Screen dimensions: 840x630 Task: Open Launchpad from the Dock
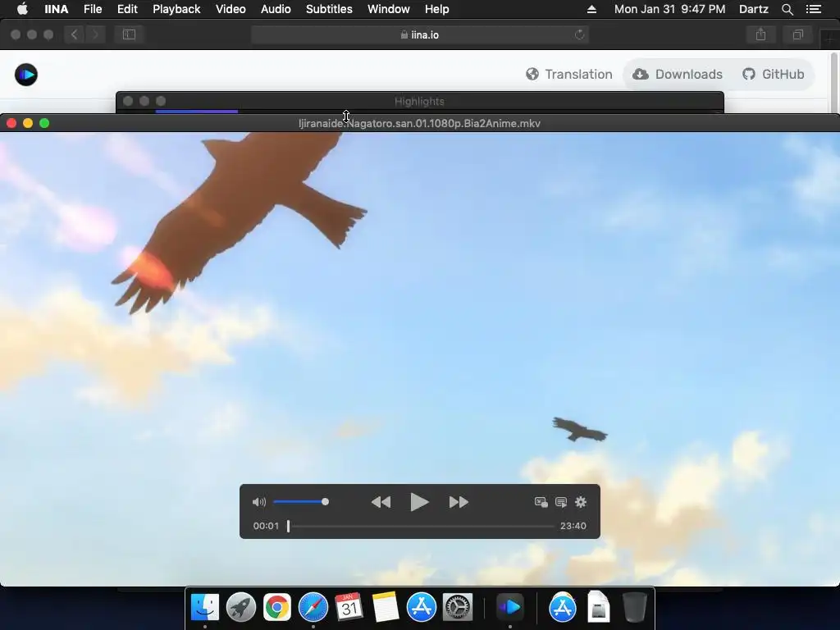[x=240, y=607]
